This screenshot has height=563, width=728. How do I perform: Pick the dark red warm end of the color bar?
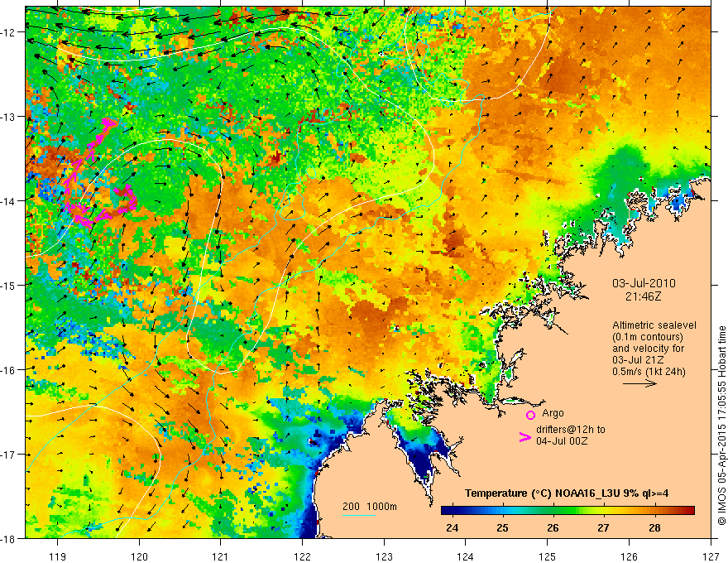tap(689, 511)
